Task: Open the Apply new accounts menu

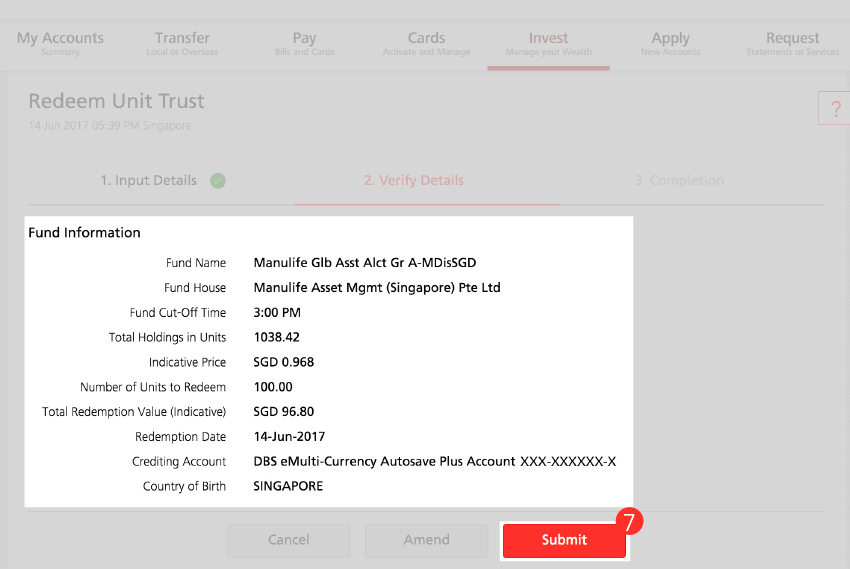Action: (671, 43)
